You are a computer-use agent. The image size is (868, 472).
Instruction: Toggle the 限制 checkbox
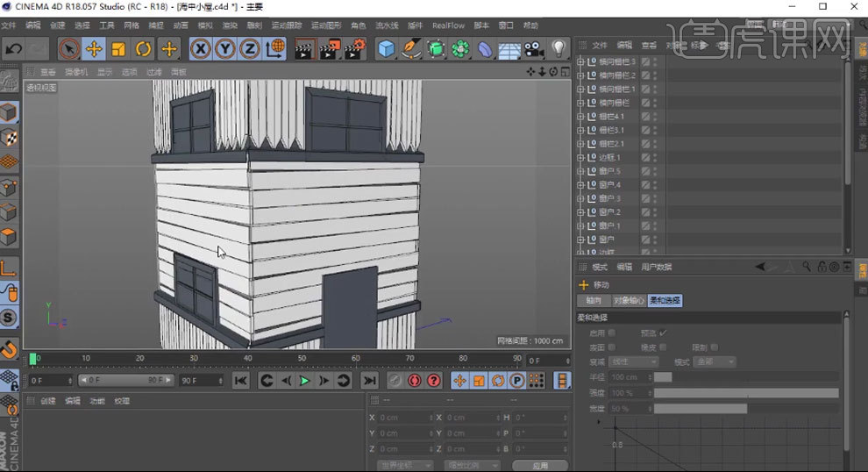(715, 347)
